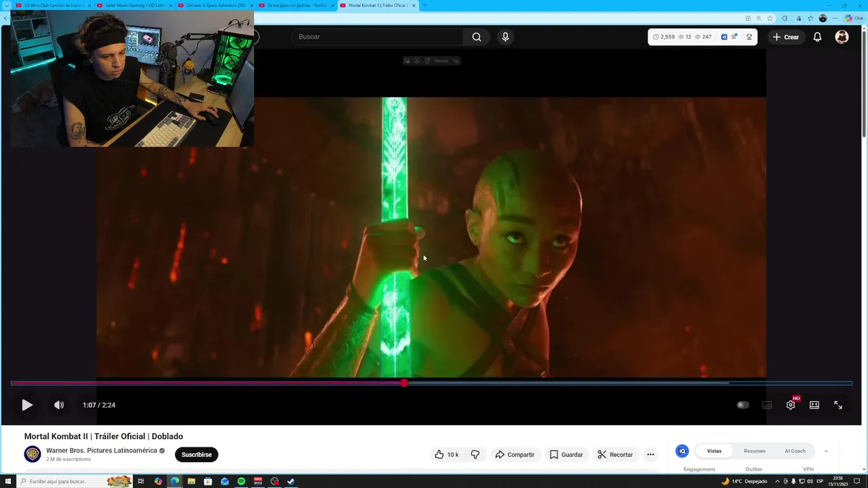Click the Suscribirse button
The width and height of the screenshot is (868, 488).
197,455
